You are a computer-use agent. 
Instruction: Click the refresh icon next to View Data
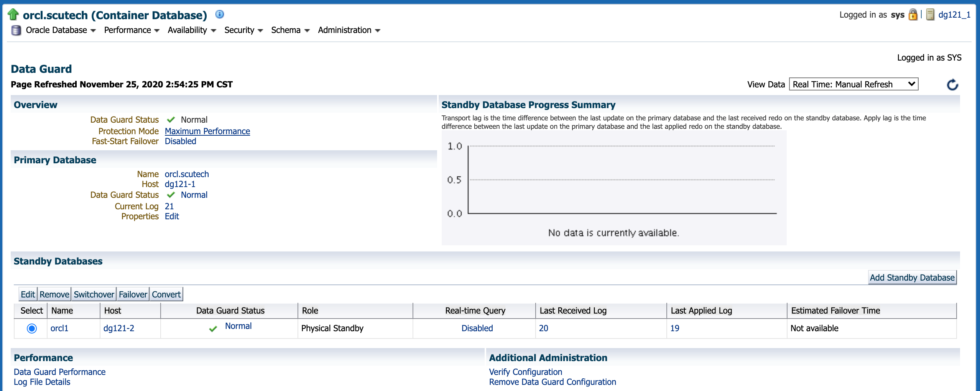point(952,85)
